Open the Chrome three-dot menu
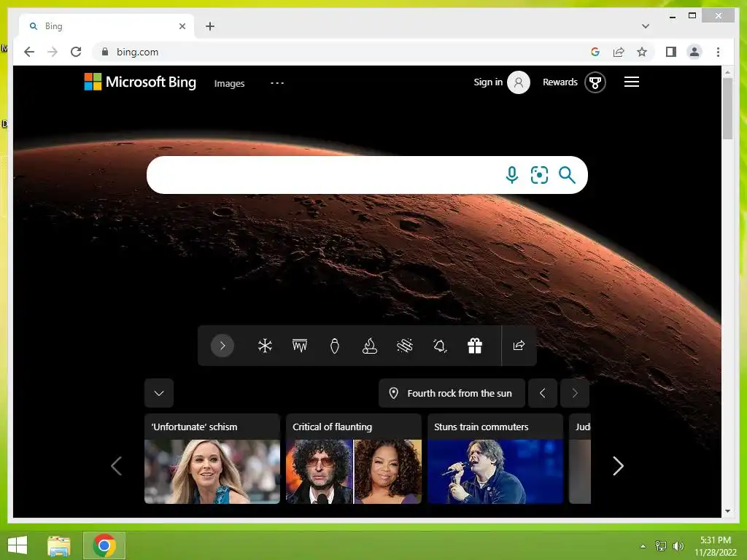 click(718, 52)
